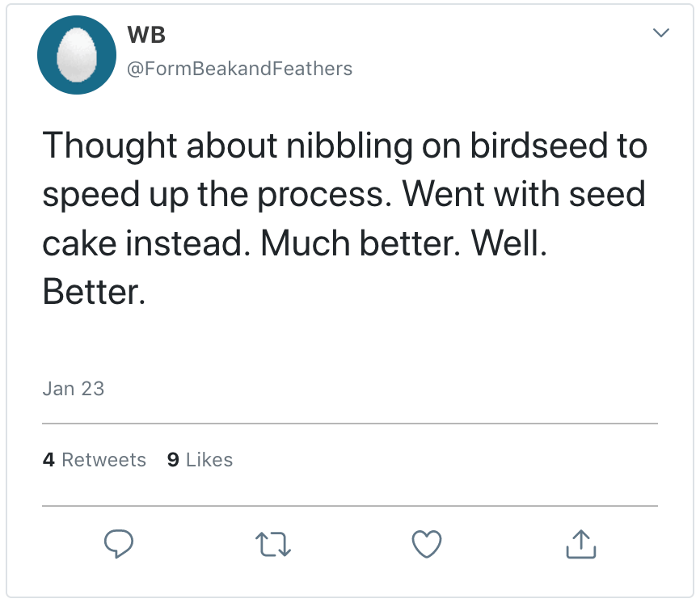Visit the @FormBeakandFeathers handle
The height and width of the screenshot is (603, 700).
(240, 69)
